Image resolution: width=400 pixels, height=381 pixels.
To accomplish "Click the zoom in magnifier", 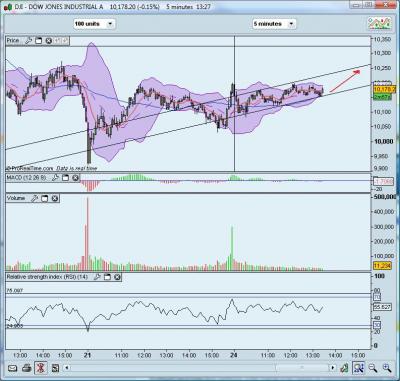I will pos(387,368).
